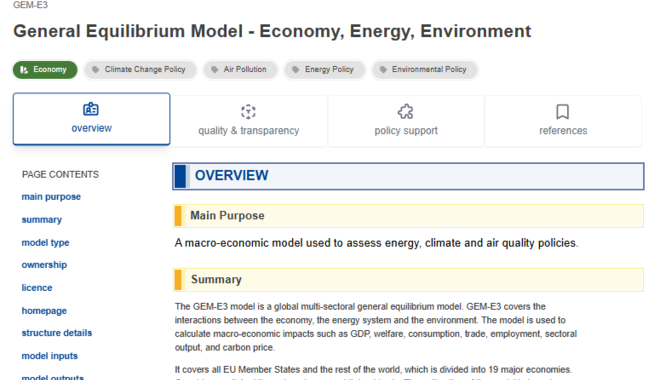Click the overview ID card icon
This screenshot has width=660, height=380.
(91, 109)
